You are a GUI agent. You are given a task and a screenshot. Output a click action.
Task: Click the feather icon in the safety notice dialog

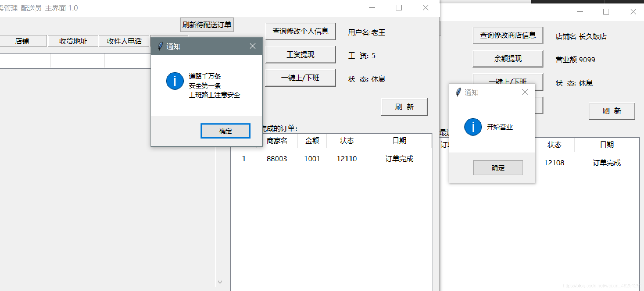pos(160,46)
